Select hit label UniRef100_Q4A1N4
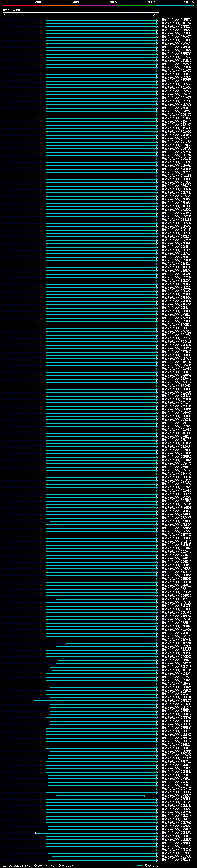 pyautogui.click(x=176, y=643)
